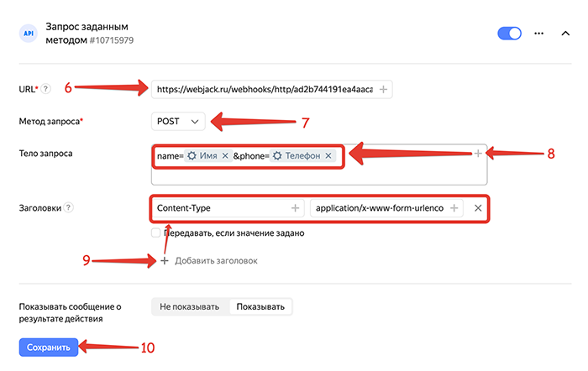Screen dimensions: 588x371
Task: Click inside the webhook URL input field
Action: [265, 89]
